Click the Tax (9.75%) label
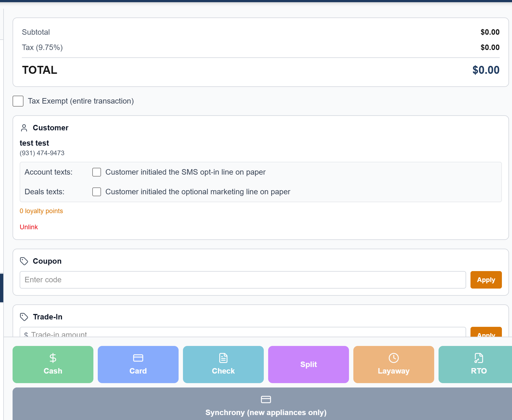 (x=42, y=48)
